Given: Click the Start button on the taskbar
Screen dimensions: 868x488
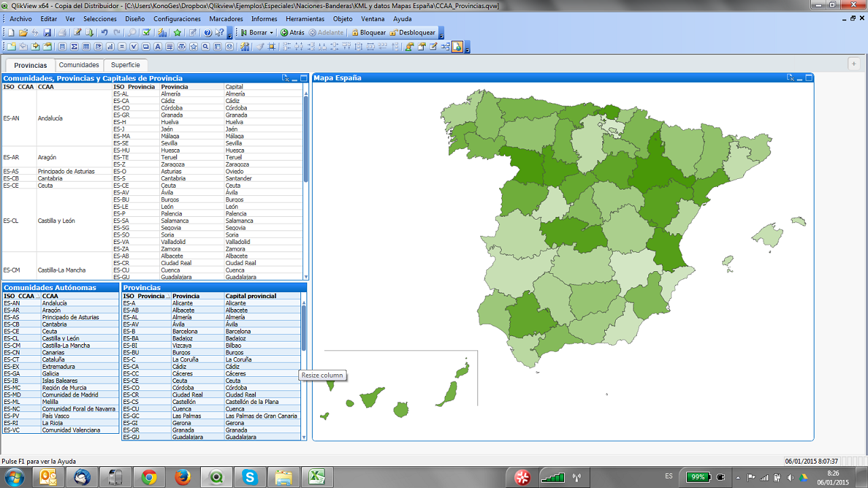Looking at the screenshot, I should pyautogui.click(x=14, y=477).
